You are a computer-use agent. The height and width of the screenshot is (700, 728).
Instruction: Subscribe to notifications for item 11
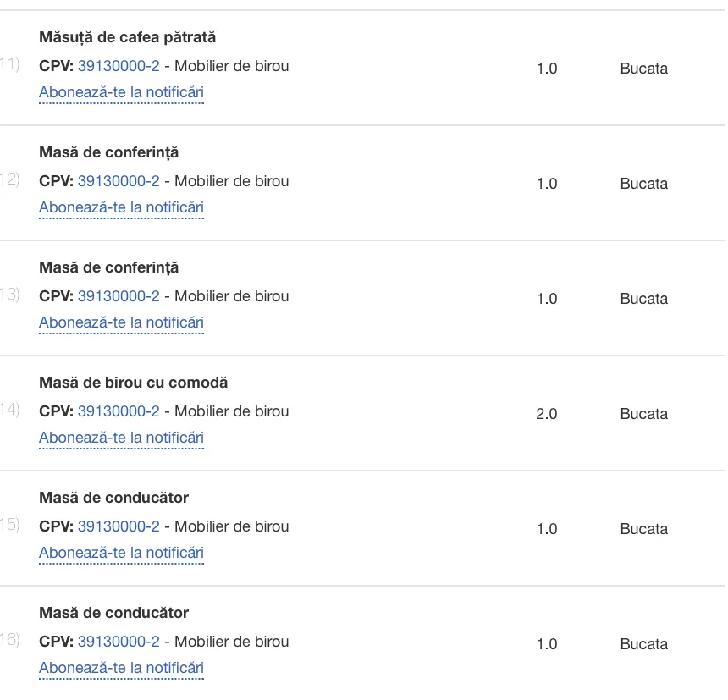[x=121, y=92]
